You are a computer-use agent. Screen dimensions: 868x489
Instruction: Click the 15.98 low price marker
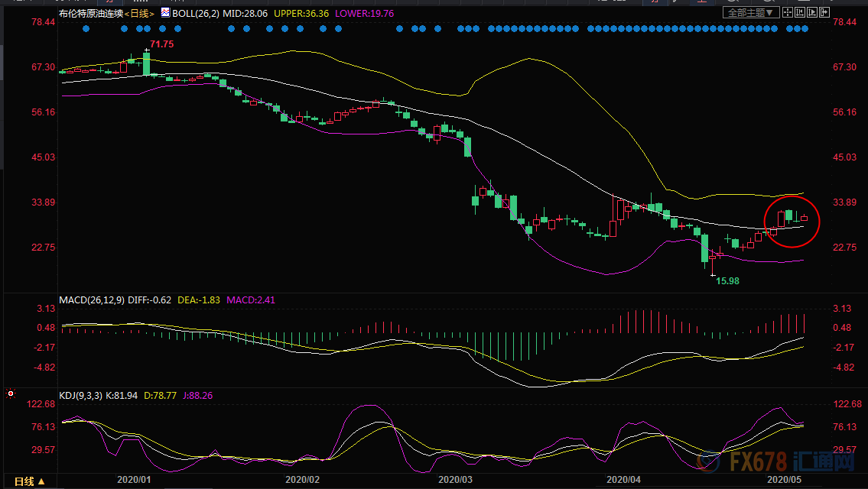tap(727, 281)
